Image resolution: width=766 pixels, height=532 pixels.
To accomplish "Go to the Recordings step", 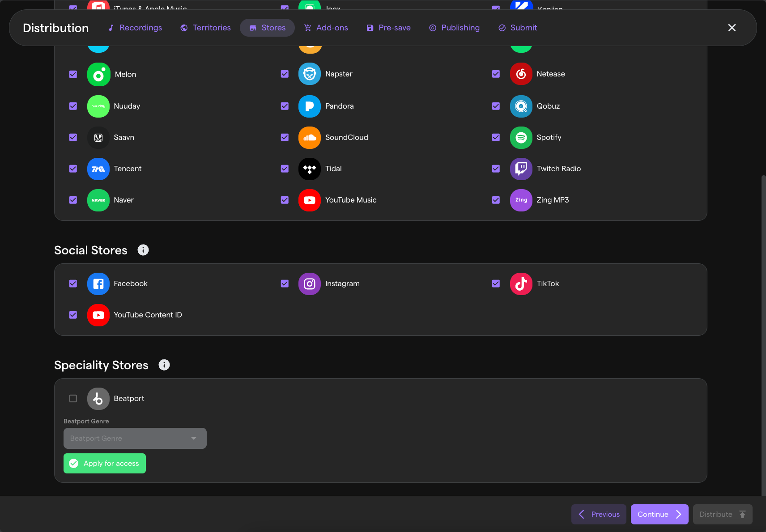I will [x=135, y=28].
